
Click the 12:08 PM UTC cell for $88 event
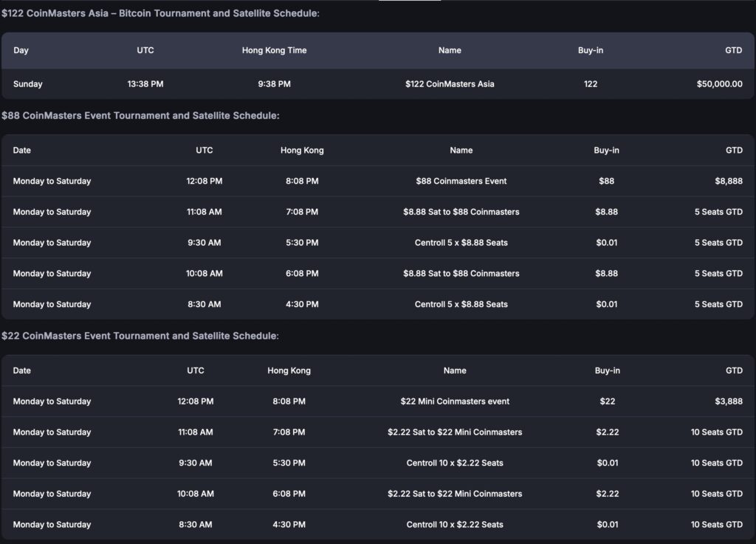click(x=204, y=181)
